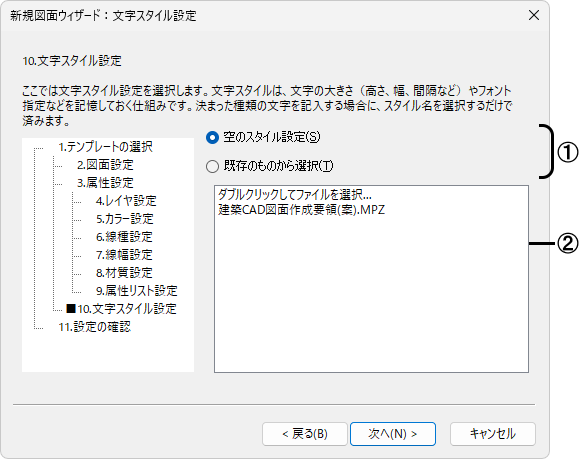Screen dimensions: 580x459
Task: Jump to 11.設定の確認 in the tree
Action: tap(95, 327)
